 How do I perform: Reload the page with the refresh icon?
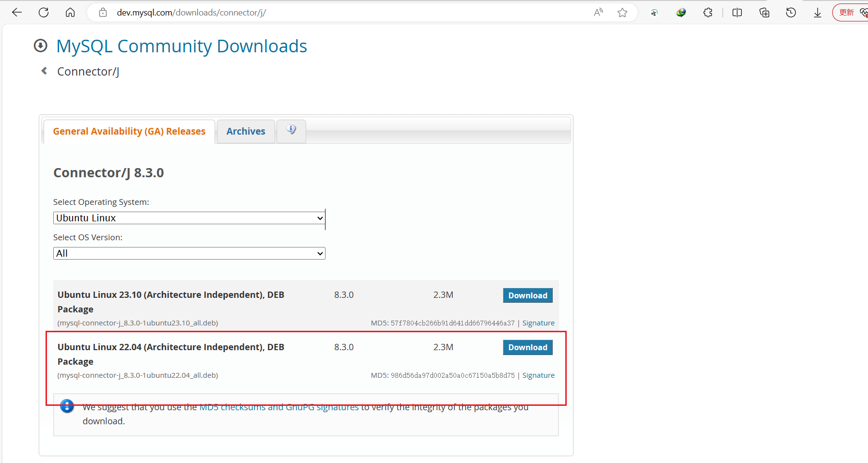pos(44,13)
